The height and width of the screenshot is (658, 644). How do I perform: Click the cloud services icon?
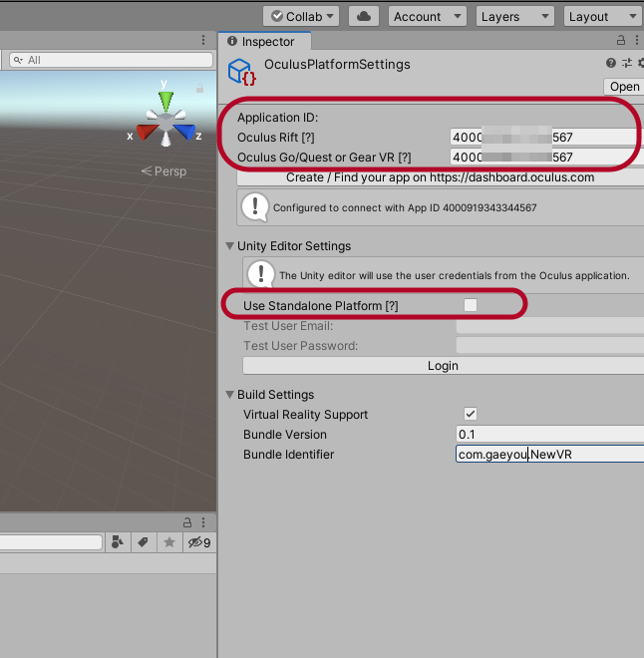click(363, 16)
